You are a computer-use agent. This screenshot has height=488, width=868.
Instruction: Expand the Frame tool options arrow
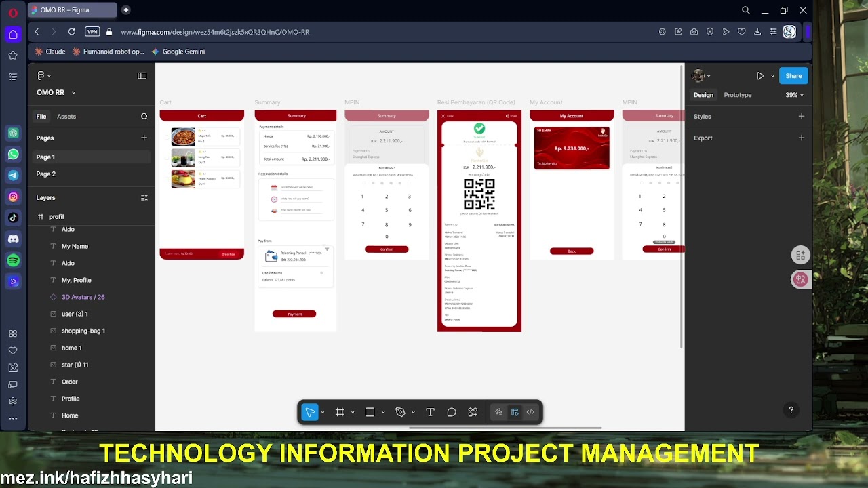coord(353,413)
